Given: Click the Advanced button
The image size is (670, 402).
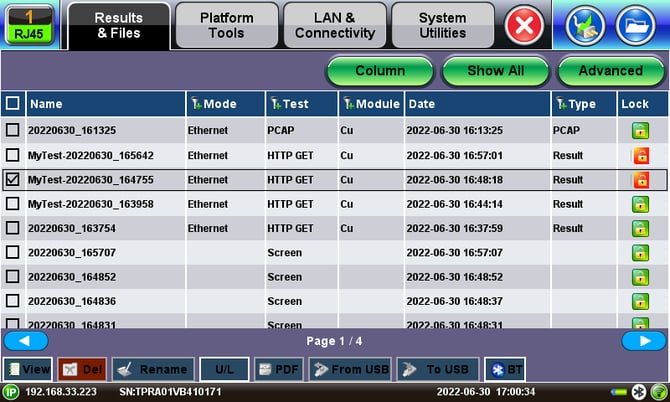Looking at the screenshot, I should click(x=611, y=71).
